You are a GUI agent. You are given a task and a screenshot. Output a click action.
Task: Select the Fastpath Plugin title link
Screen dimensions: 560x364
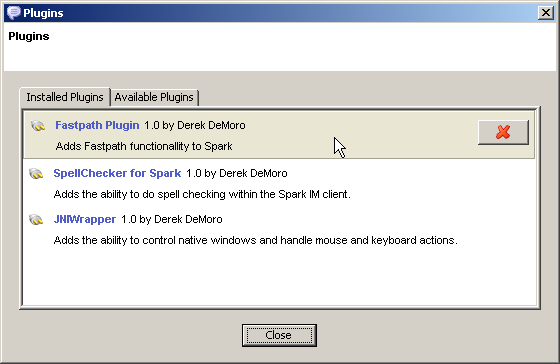pos(97,125)
